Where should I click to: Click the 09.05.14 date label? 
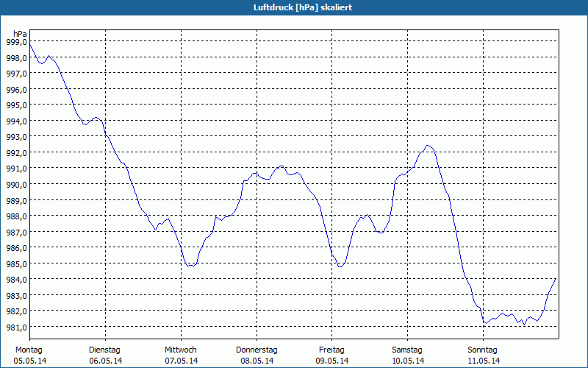pyautogui.click(x=332, y=361)
